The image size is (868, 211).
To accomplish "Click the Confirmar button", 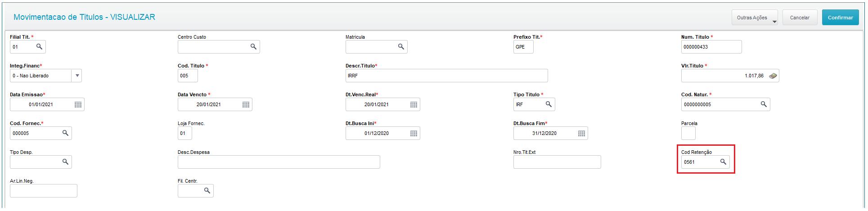I will (840, 18).
